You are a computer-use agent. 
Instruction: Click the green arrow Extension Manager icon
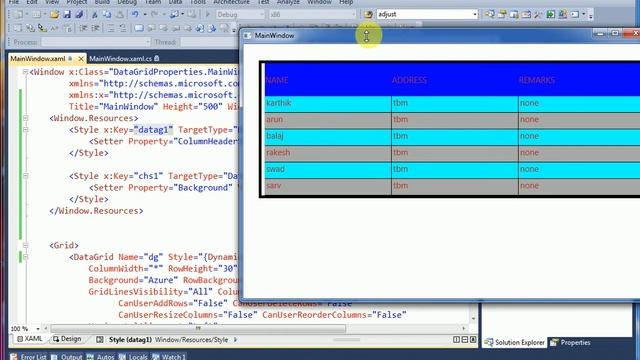point(551,14)
